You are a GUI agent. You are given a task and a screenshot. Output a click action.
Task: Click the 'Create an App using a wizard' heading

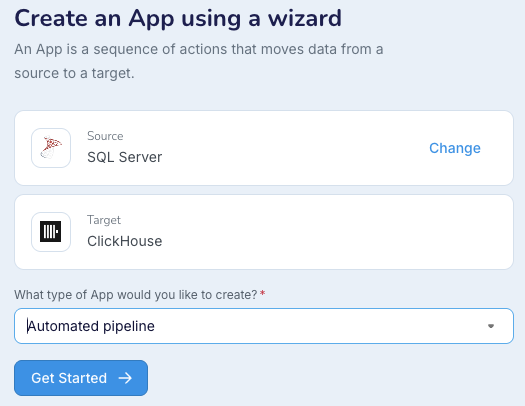coord(178,18)
